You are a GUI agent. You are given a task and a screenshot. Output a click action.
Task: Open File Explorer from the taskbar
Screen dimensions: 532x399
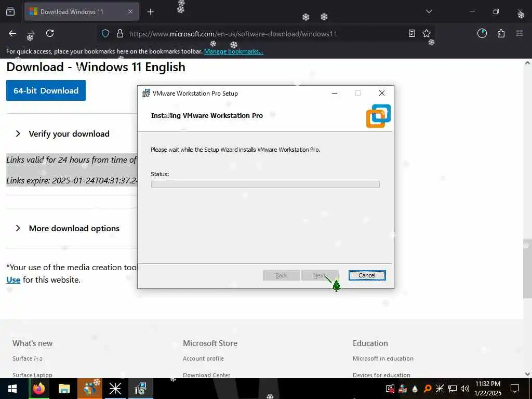click(64, 389)
